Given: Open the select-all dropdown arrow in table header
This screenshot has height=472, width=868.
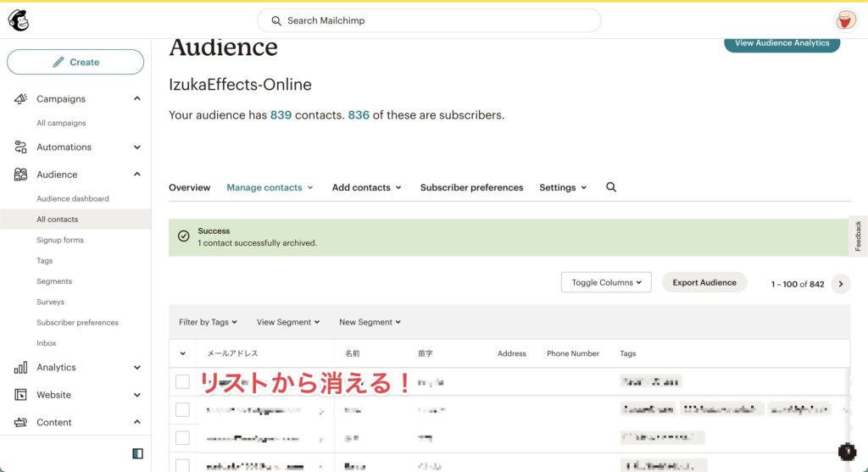Looking at the screenshot, I should (x=183, y=353).
